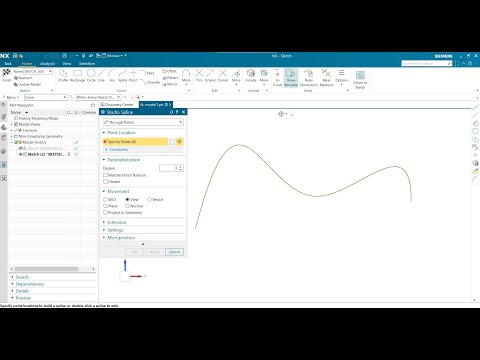
Task: Expand the Extension section
Action: [x=104, y=222]
